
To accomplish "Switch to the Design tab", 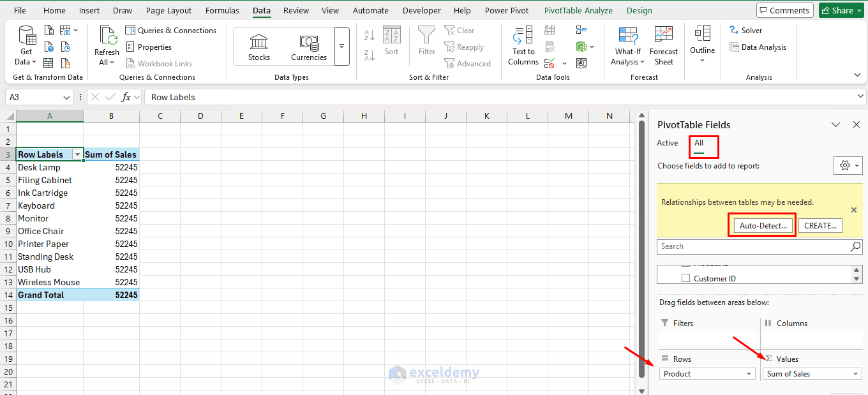I will [640, 10].
